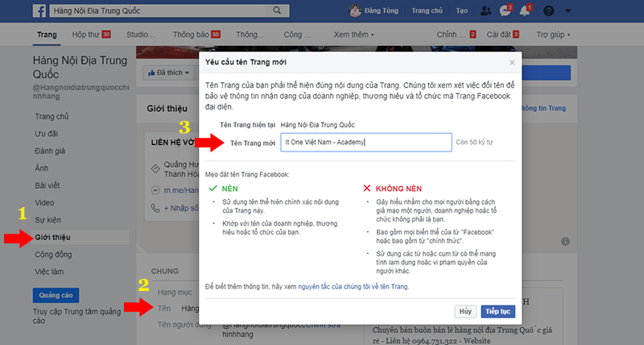
Task: Open Ưu đãi in sidebar
Action: click(x=47, y=134)
